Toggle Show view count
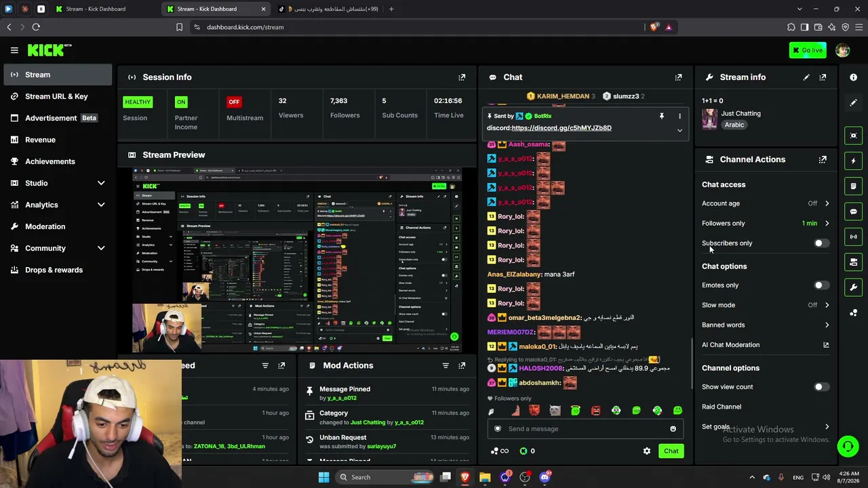The width and height of the screenshot is (868, 488). pos(821,387)
